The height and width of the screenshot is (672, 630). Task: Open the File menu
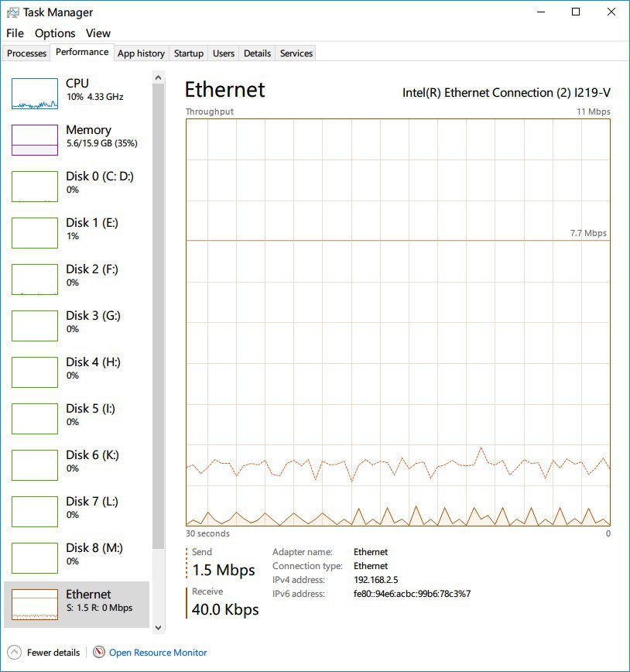point(15,33)
